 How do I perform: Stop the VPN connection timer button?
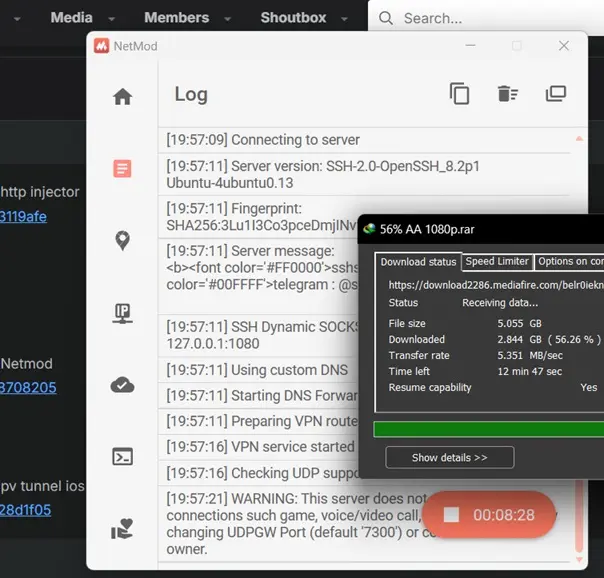click(489, 514)
